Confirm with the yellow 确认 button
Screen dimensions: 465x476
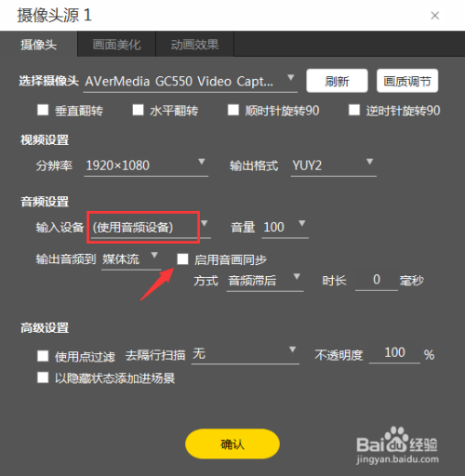coord(232,443)
